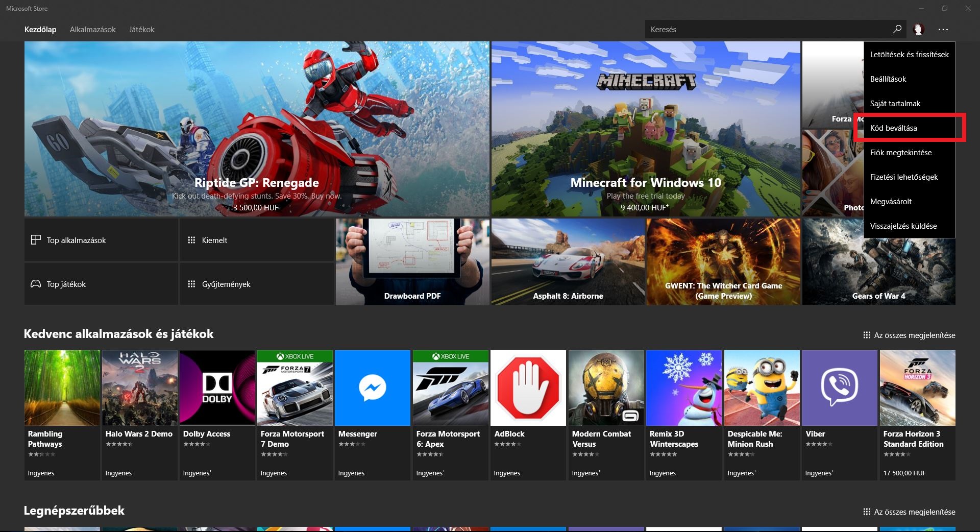Viewport: 980px width, 532px height.
Task: Switch to the Alkalmazások tab
Action: (x=93, y=30)
